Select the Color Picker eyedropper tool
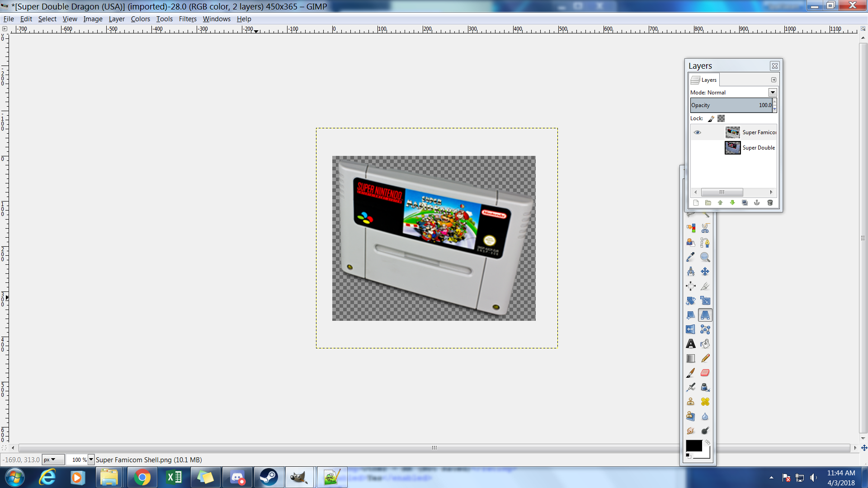868x488 pixels. [690, 256]
